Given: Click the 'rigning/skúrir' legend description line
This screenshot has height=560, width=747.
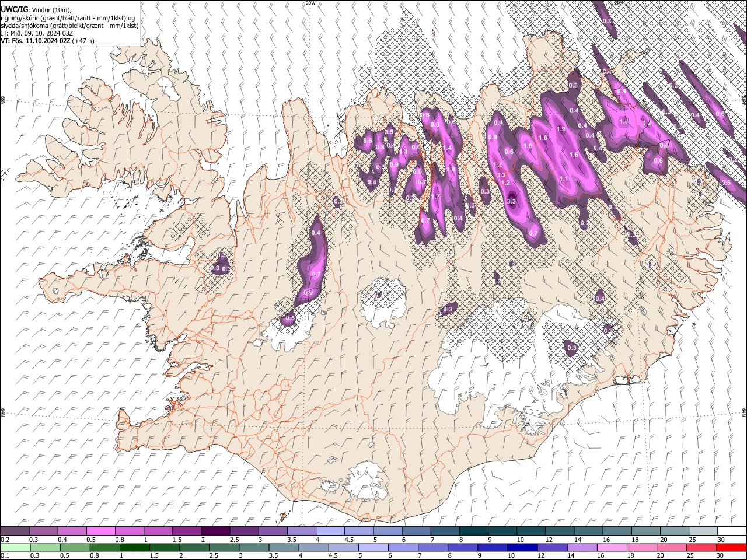Looking at the screenshot, I should (x=68, y=18).
